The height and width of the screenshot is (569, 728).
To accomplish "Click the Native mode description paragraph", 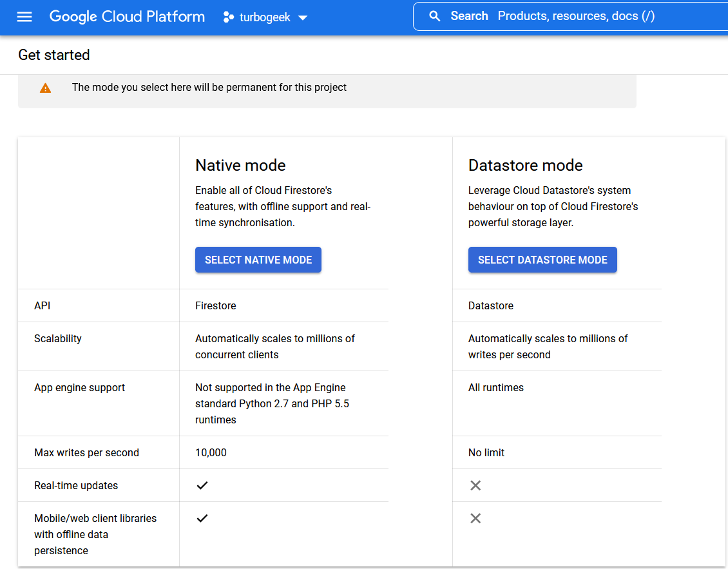I will tap(283, 207).
